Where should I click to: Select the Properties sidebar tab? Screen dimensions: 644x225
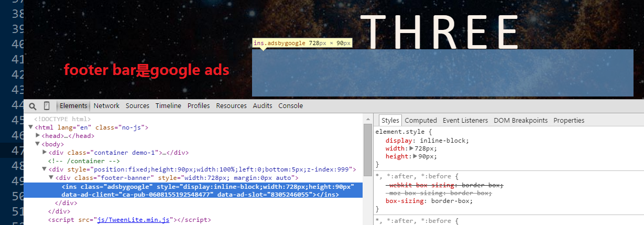569,121
